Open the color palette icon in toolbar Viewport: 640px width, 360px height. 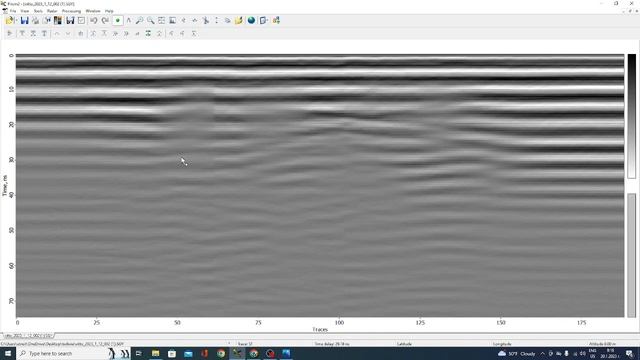(x=58, y=20)
